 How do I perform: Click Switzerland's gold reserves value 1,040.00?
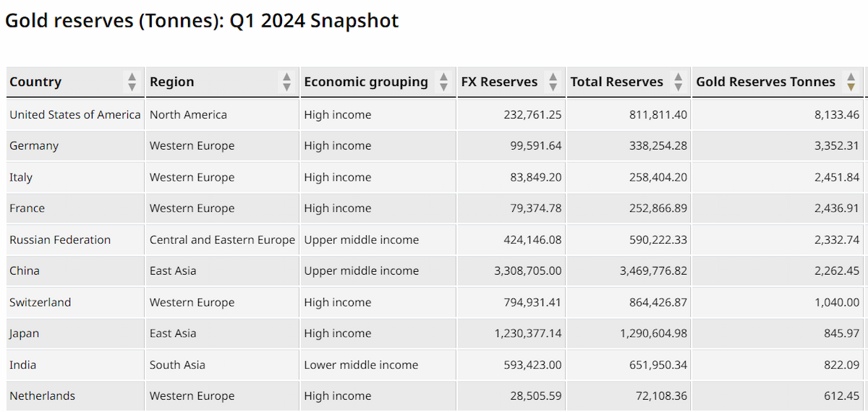pos(836,302)
